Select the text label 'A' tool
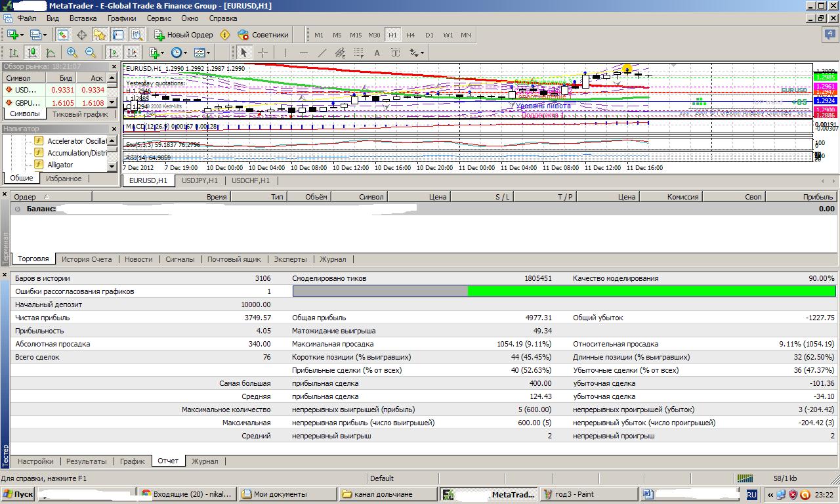Screen dimensions: 840x504 [x=377, y=53]
